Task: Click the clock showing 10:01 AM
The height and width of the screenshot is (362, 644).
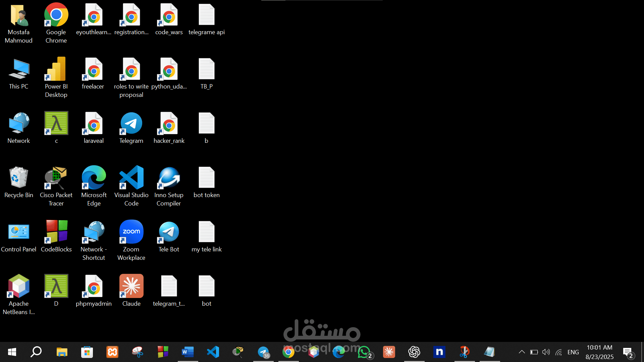Action: 599,352
